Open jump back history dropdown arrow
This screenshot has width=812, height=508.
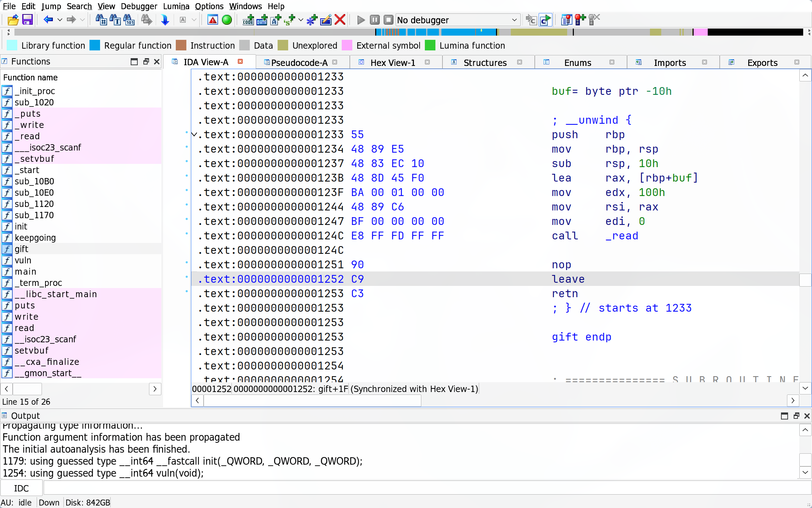[x=60, y=20]
